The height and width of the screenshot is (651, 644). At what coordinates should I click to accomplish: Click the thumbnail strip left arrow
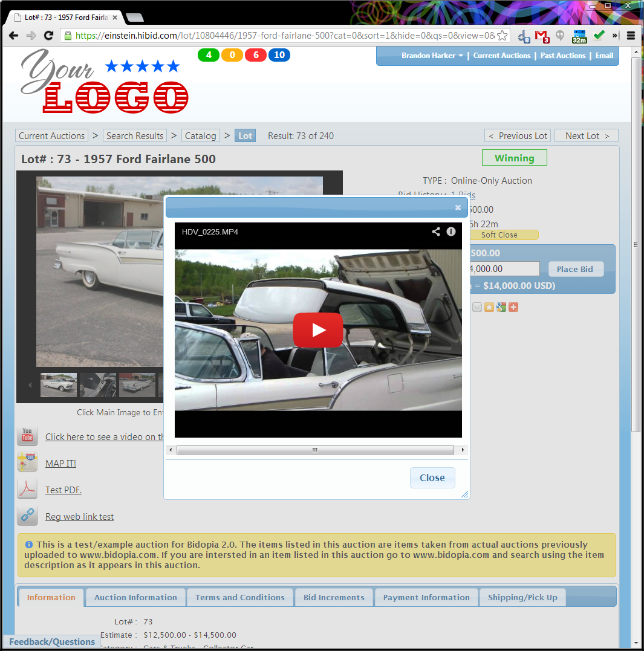[x=30, y=385]
